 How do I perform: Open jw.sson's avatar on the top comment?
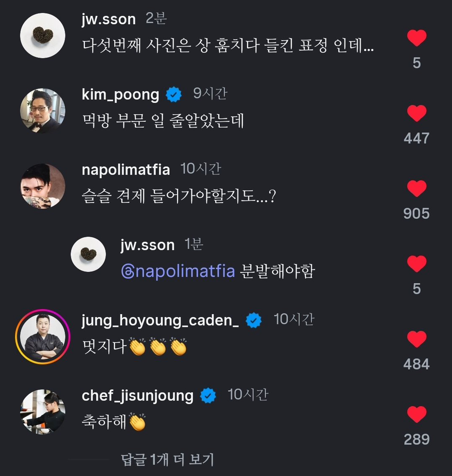43,35
